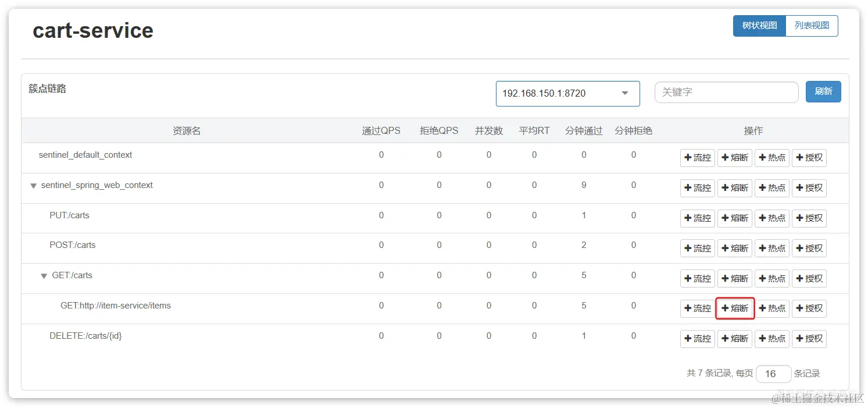
Task: Select POST:/carts resource name
Action: (72, 245)
